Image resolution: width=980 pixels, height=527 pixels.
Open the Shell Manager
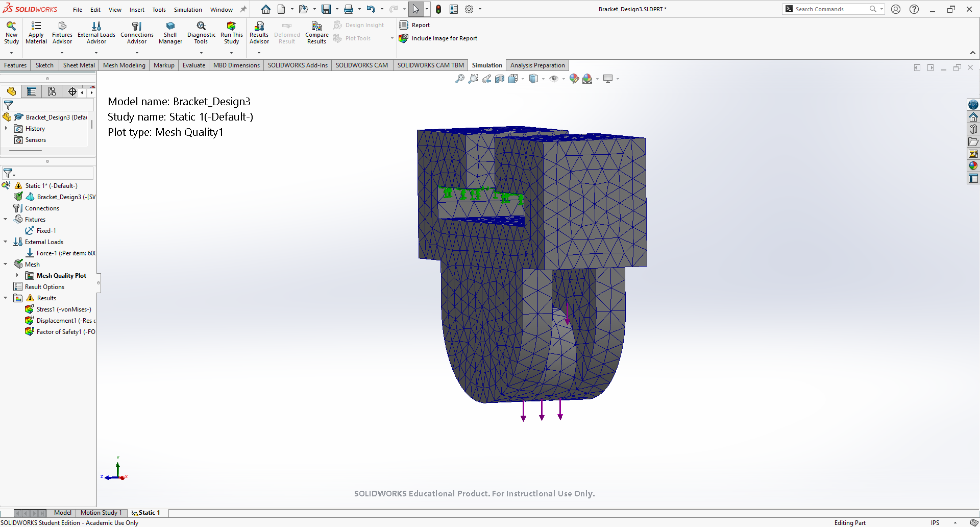tap(170, 33)
